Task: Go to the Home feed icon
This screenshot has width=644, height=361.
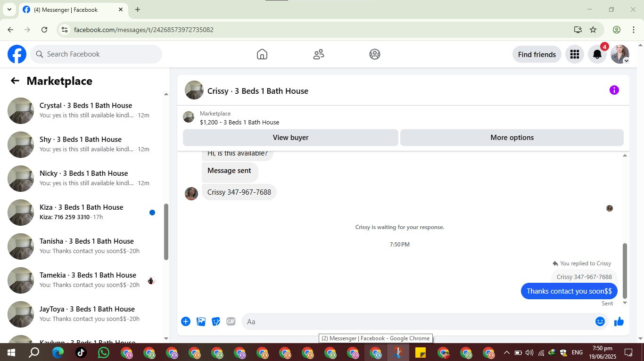Action: pyautogui.click(x=262, y=54)
